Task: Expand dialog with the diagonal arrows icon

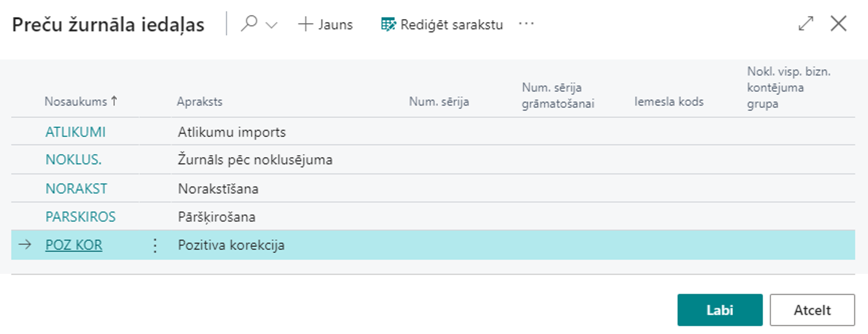Action: pos(806,23)
